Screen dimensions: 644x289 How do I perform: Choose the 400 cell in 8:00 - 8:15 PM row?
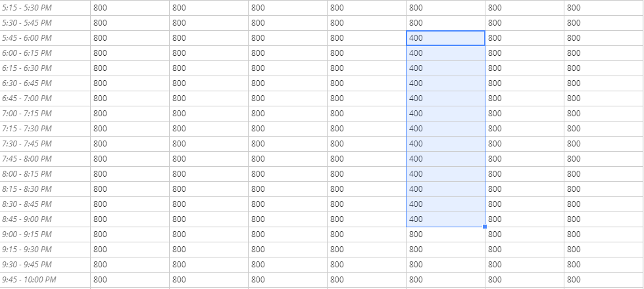pos(445,174)
